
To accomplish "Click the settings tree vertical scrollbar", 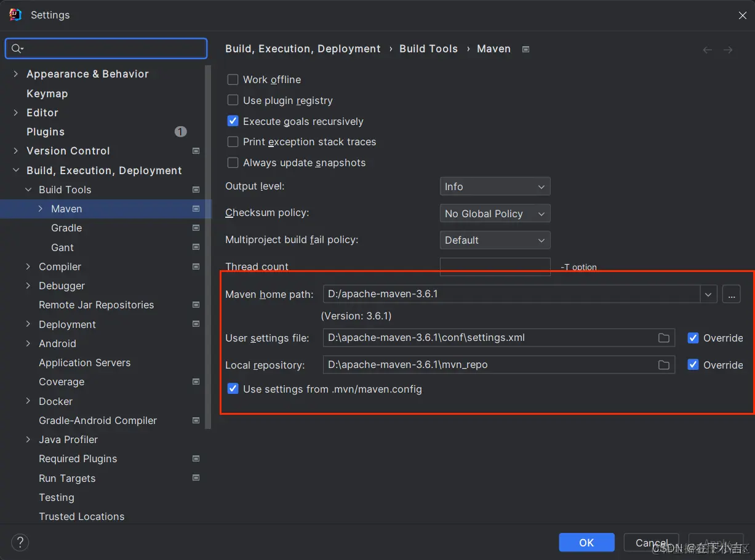I will point(208,246).
